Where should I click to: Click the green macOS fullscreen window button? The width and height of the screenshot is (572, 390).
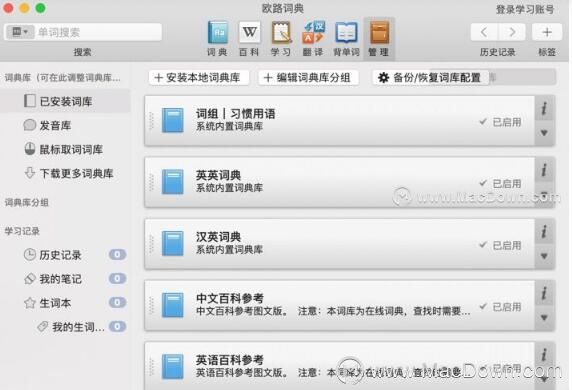pyautogui.click(x=40, y=8)
